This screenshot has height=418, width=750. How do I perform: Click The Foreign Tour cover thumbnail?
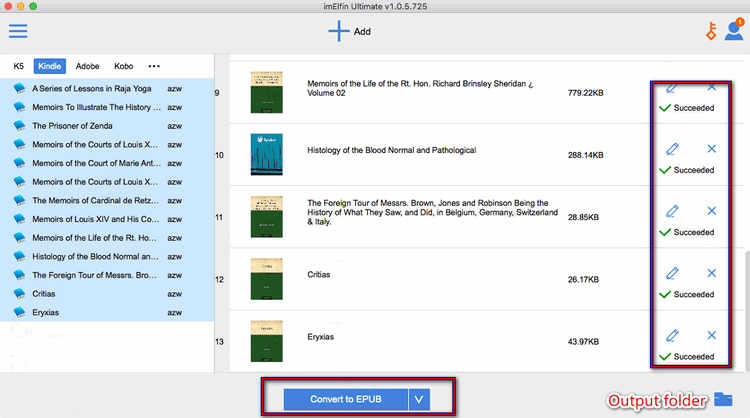click(x=266, y=217)
